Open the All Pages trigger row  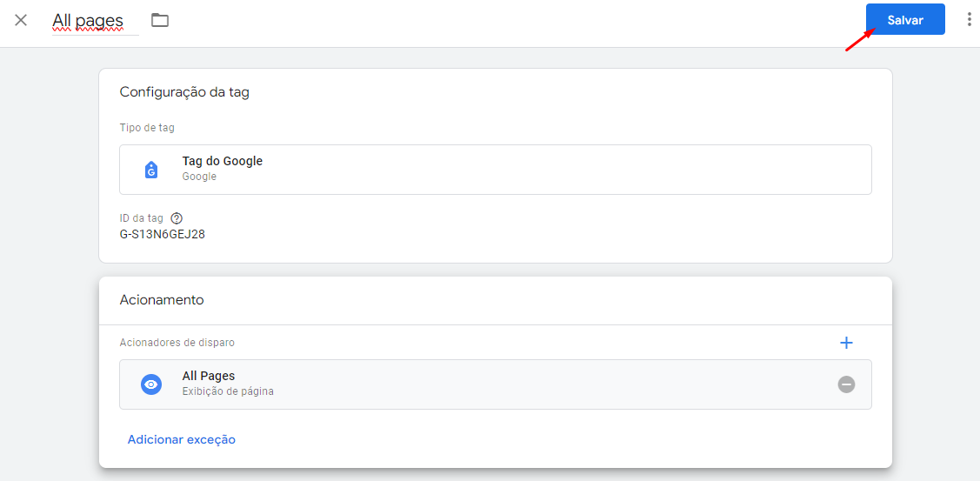click(x=495, y=384)
